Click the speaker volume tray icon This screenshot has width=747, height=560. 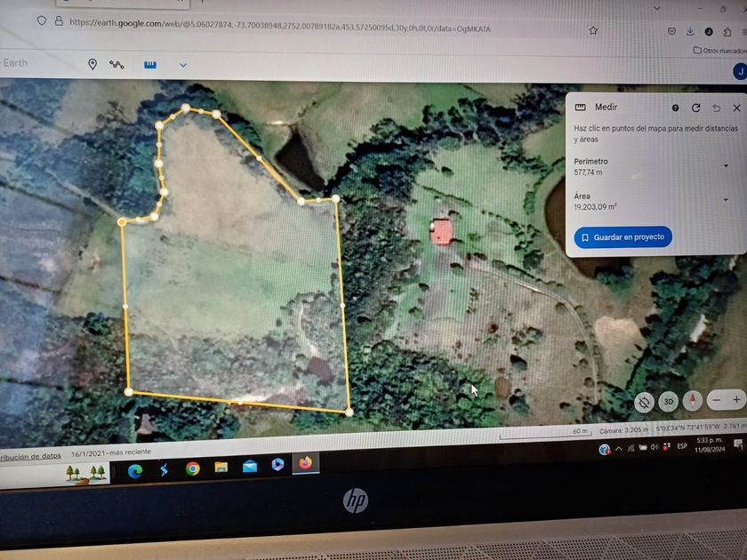click(655, 446)
